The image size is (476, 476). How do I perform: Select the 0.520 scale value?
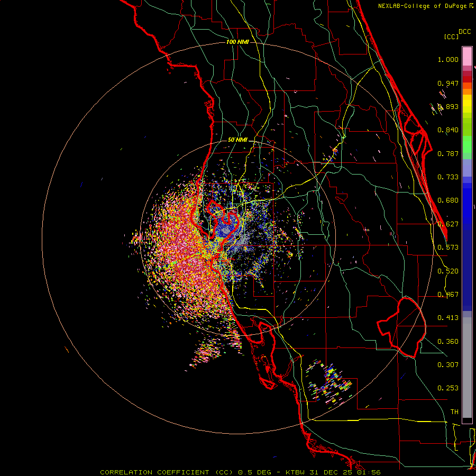coord(448,271)
